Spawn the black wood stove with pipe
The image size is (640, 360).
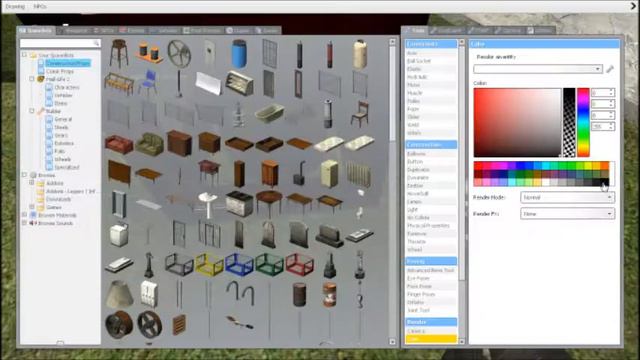(300, 173)
